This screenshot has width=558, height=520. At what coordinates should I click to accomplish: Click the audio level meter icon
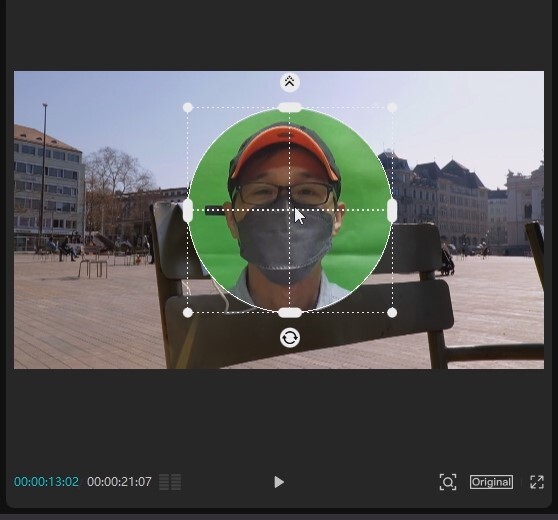(x=170, y=482)
